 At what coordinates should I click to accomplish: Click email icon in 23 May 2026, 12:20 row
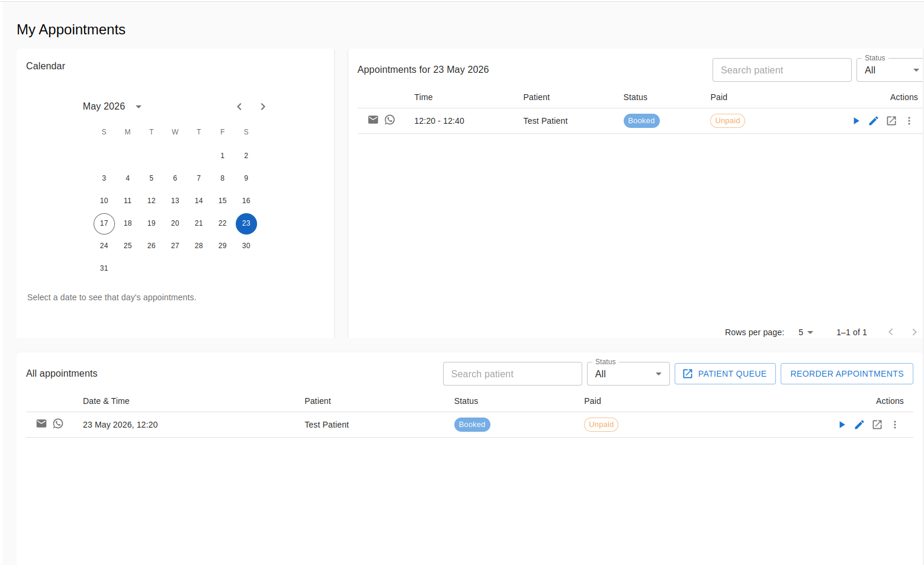pyautogui.click(x=41, y=423)
